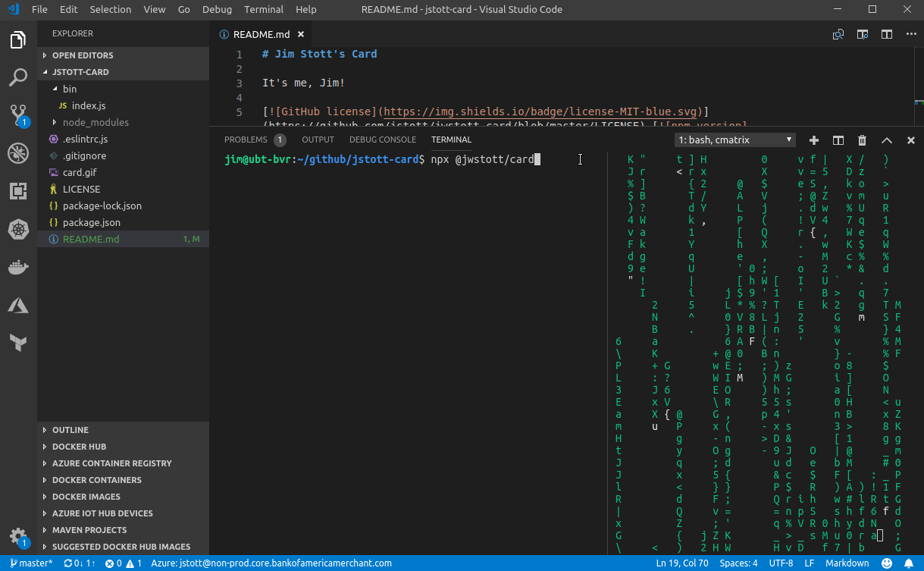The height and width of the screenshot is (571, 924).
Task: Change end of line sequence LF
Action: [x=810, y=563]
